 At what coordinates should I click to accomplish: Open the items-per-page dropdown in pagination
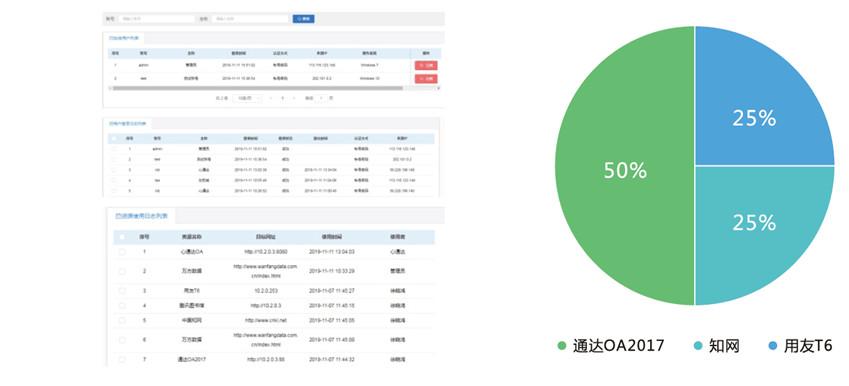[x=247, y=98]
